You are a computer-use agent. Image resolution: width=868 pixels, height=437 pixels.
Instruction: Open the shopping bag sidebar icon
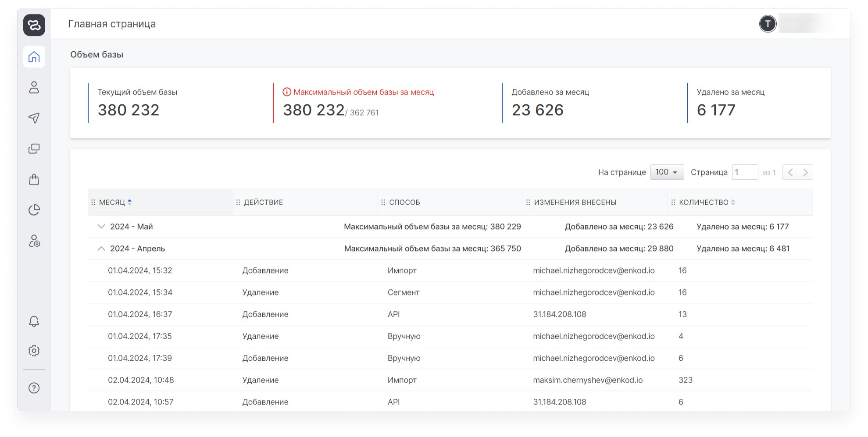point(34,179)
